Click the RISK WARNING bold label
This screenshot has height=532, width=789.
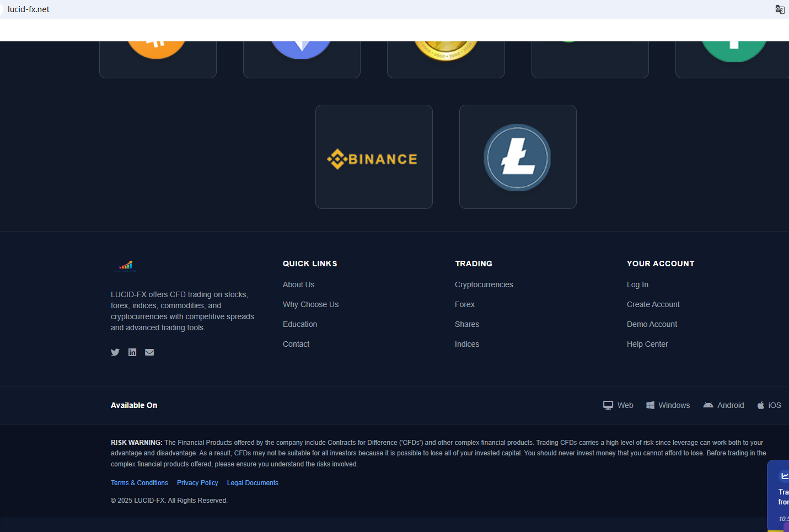click(137, 443)
